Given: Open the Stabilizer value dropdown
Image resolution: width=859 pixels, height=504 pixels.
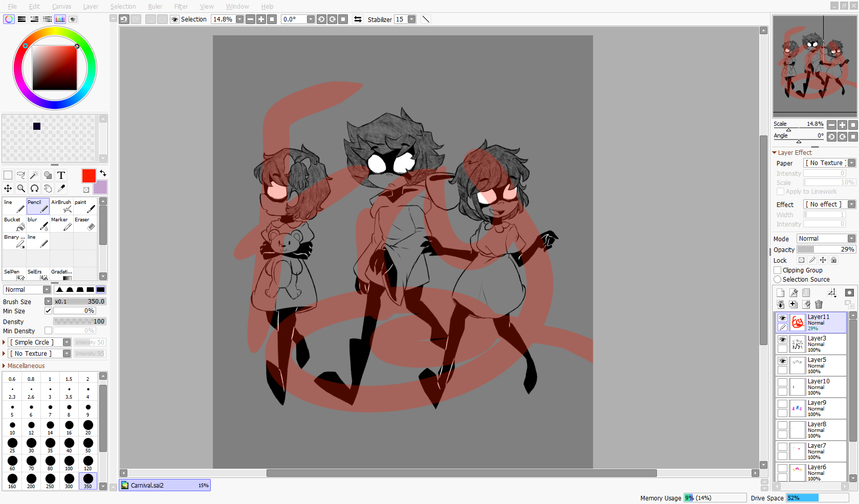Looking at the screenshot, I should click(412, 19).
